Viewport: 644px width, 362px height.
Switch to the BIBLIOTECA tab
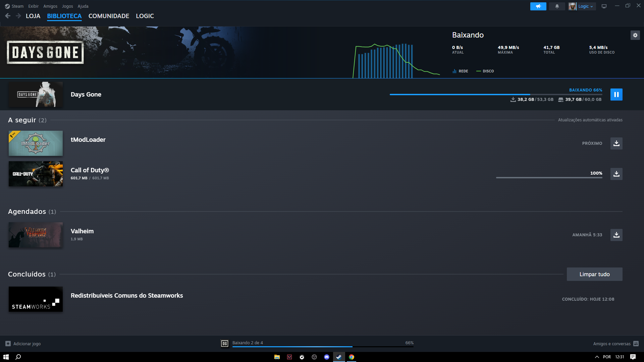64,16
